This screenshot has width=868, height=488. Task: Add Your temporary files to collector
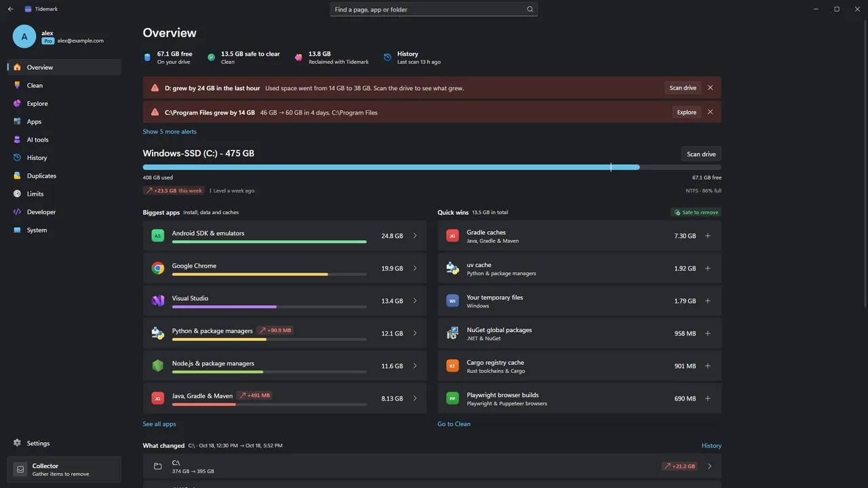coord(708,301)
